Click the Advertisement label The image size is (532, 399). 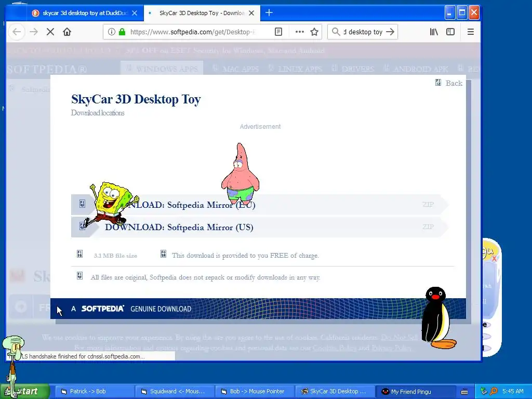tap(260, 127)
